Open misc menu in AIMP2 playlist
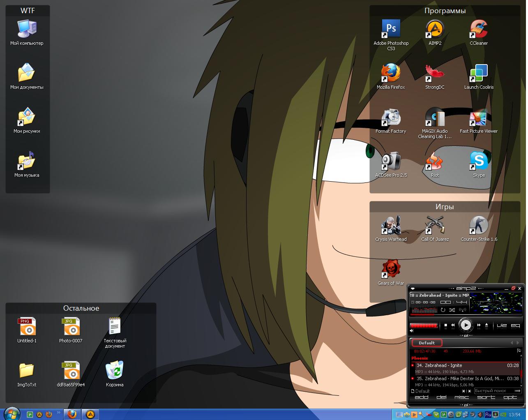Image resolution: width=528 pixels, height=420 pixels. point(461,397)
